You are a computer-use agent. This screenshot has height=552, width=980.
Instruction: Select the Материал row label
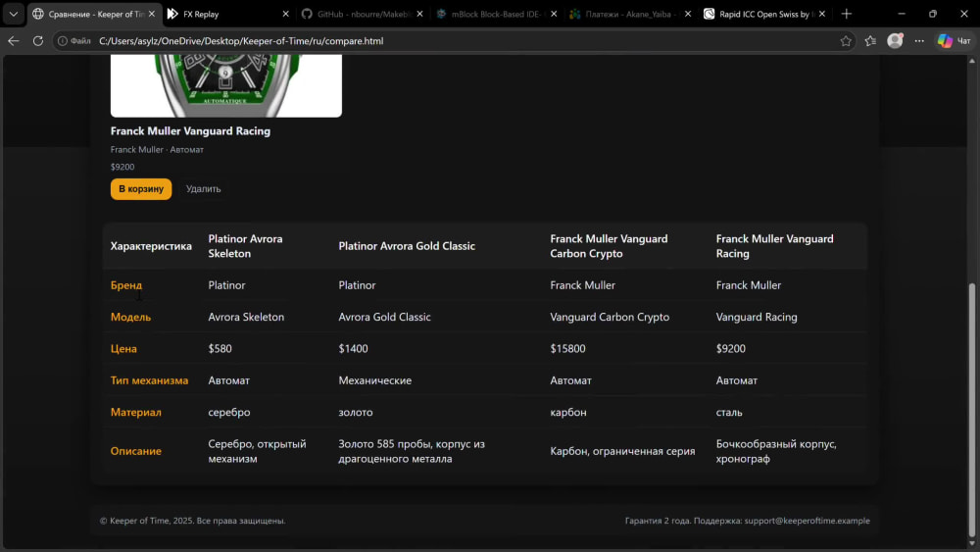(x=135, y=412)
